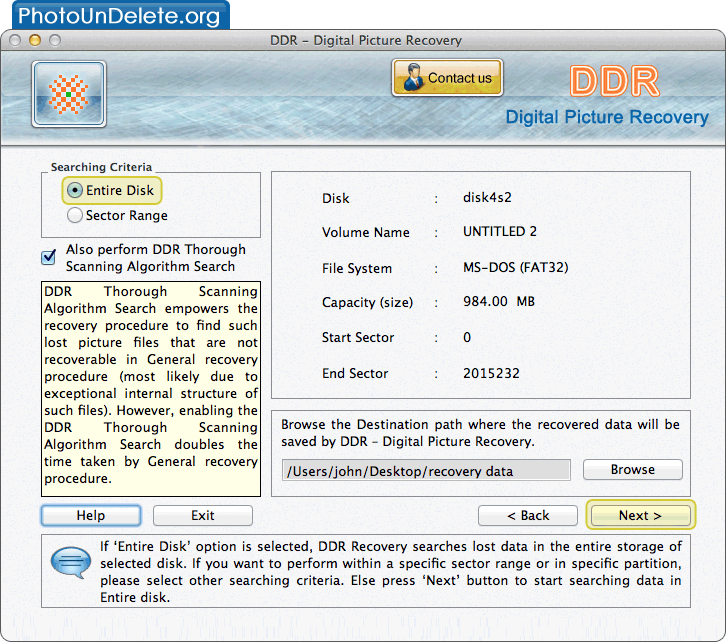Viewport: 726px width, 642px height.
Task: Click the blue speech bubble info icon
Action: tap(70, 562)
